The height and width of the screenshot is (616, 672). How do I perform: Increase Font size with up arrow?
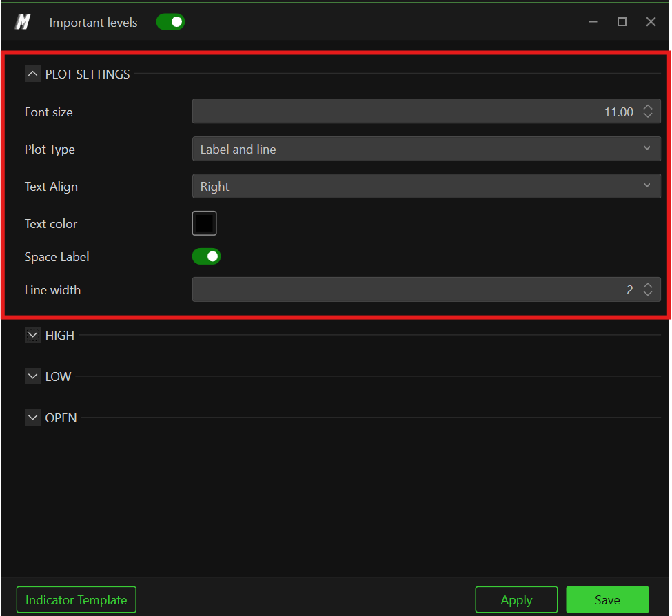(x=648, y=107)
